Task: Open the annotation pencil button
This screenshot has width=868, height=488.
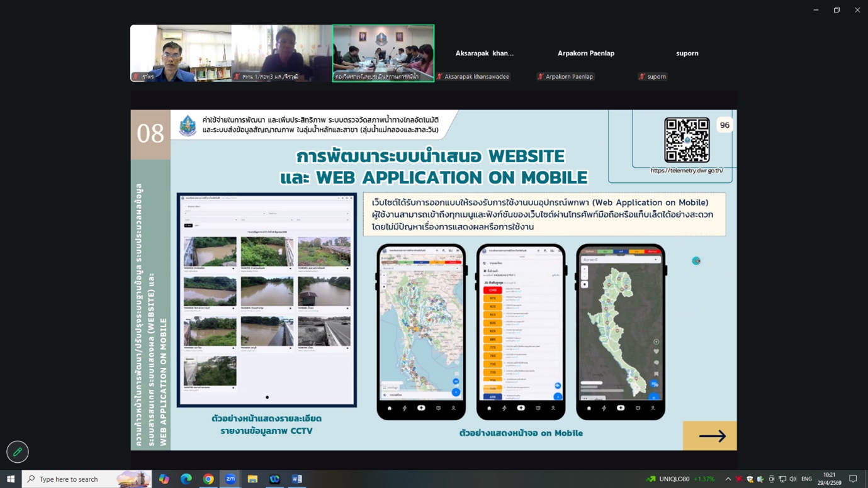Action: click(18, 452)
